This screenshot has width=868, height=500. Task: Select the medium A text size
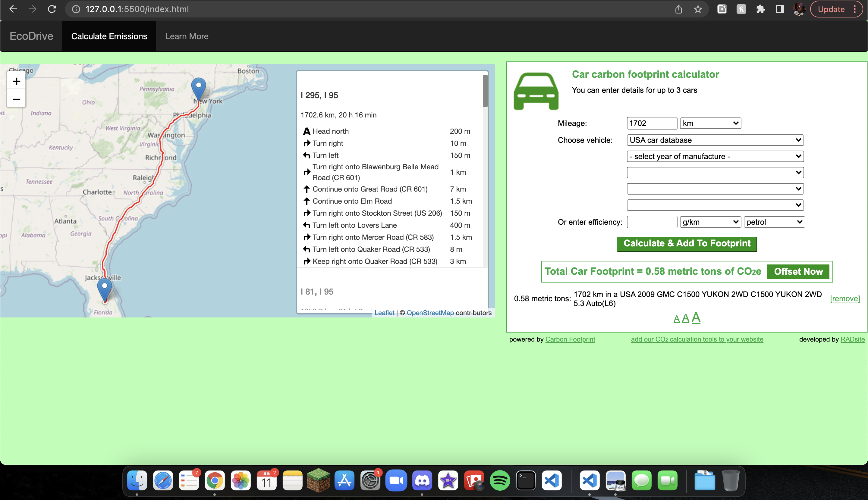click(x=686, y=318)
